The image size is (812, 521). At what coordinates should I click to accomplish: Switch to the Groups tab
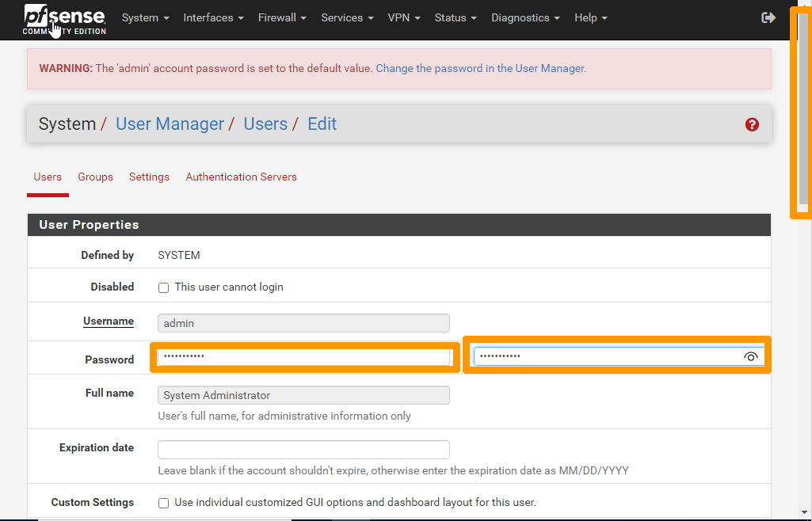click(95, 177)
